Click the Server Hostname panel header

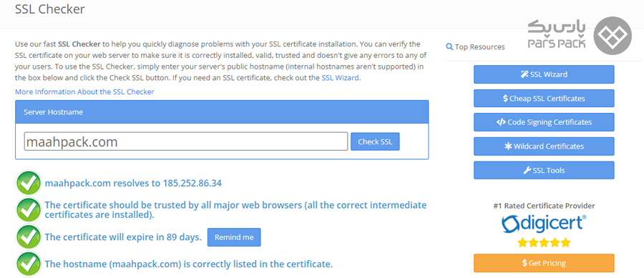tap(222, 112)
